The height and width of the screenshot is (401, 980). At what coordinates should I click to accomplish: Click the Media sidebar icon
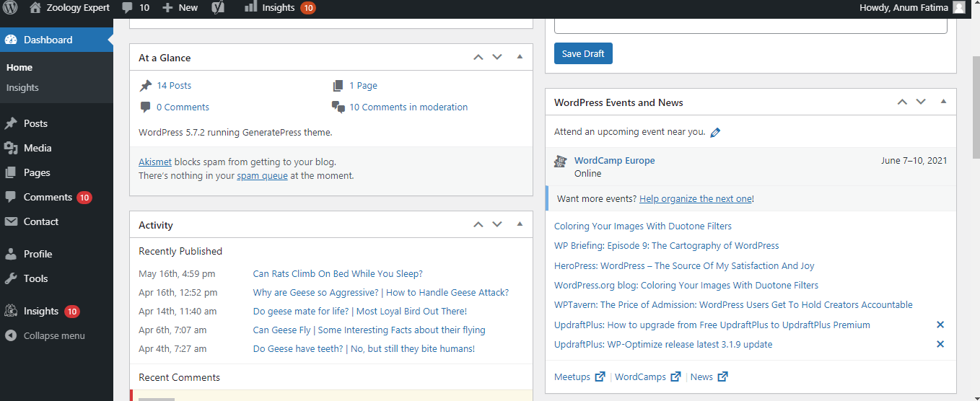[x=11, y=148]
